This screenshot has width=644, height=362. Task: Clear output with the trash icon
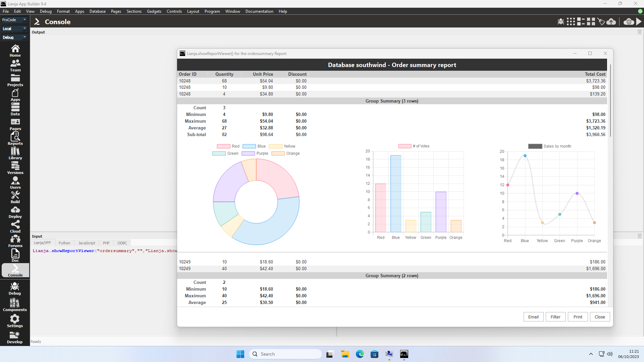pyautogui.click(x=639, y=32)
